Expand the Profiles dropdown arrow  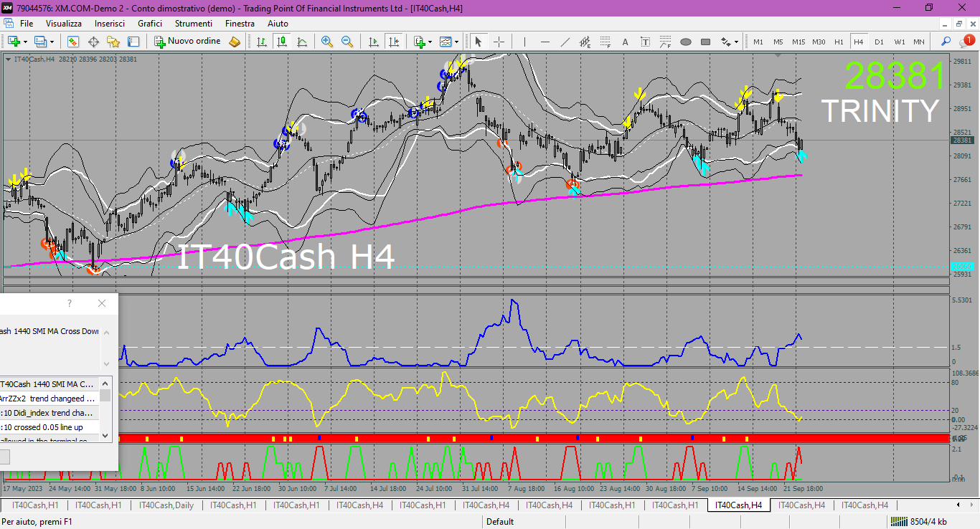[52, 42]
